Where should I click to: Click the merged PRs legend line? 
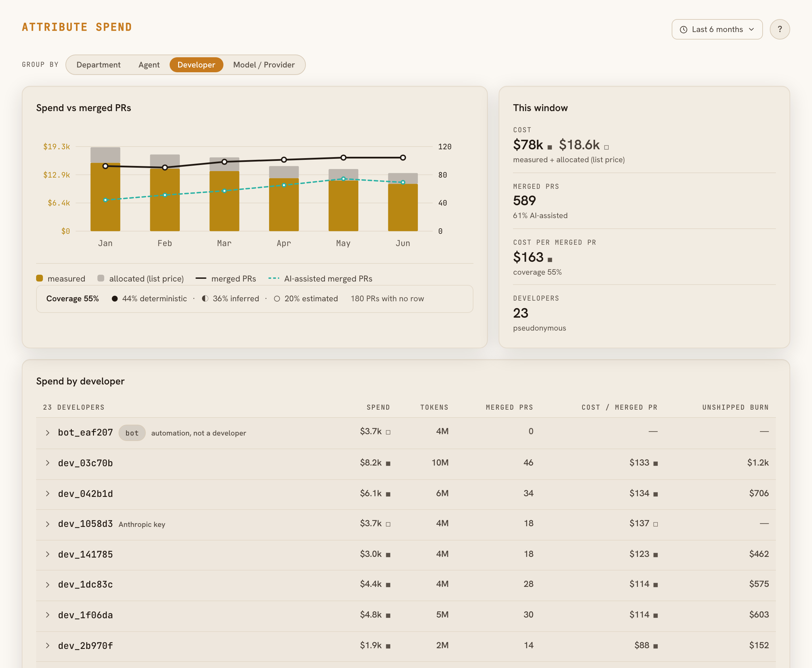[201, 278]
